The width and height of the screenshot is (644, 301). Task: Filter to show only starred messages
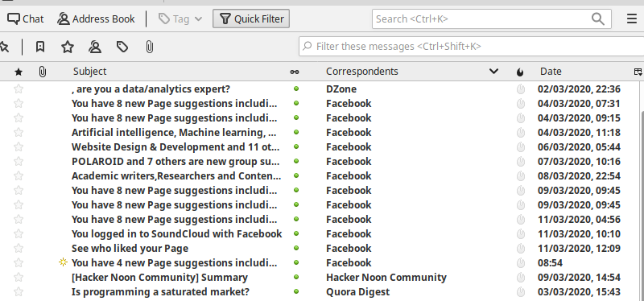click(68, 47)
